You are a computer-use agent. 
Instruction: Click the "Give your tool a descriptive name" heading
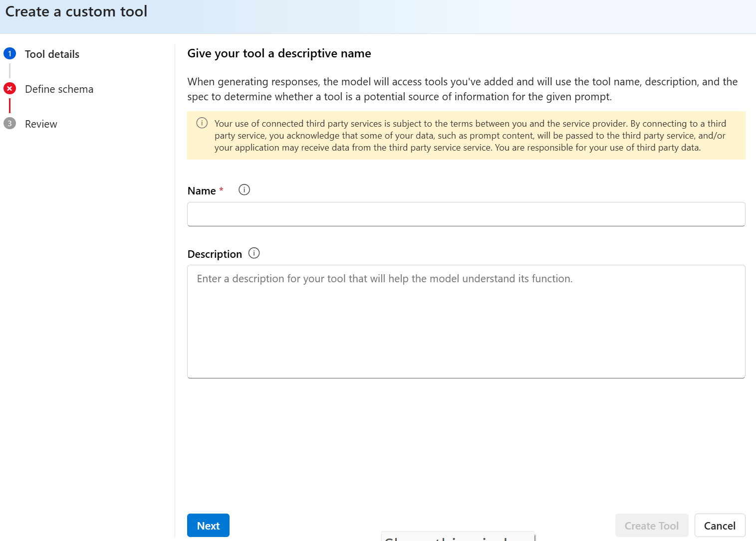[279, 53]
